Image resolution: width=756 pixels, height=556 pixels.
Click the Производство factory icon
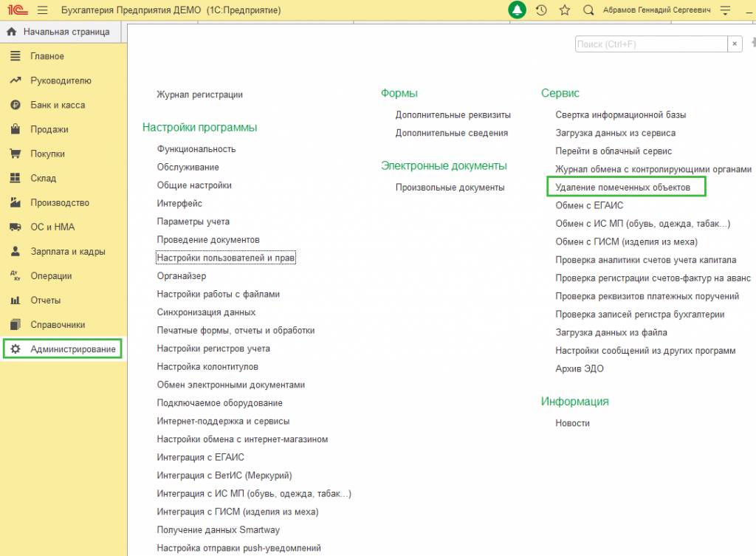pos(16,202)
